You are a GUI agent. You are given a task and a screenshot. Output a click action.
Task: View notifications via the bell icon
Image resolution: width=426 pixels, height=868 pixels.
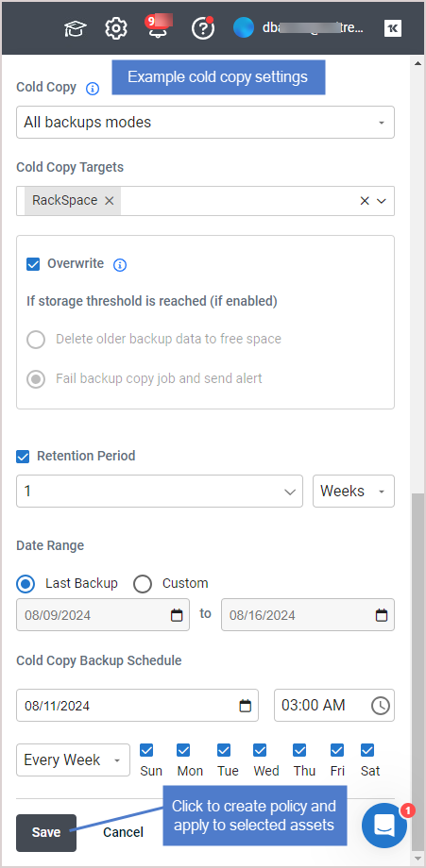158,27
